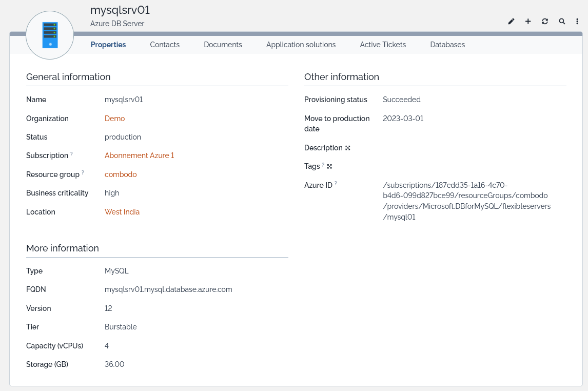Screen dimensions: 588x391
Task: Click the Azure DB Server avatar icon
Action: click(x=50, y=35)
